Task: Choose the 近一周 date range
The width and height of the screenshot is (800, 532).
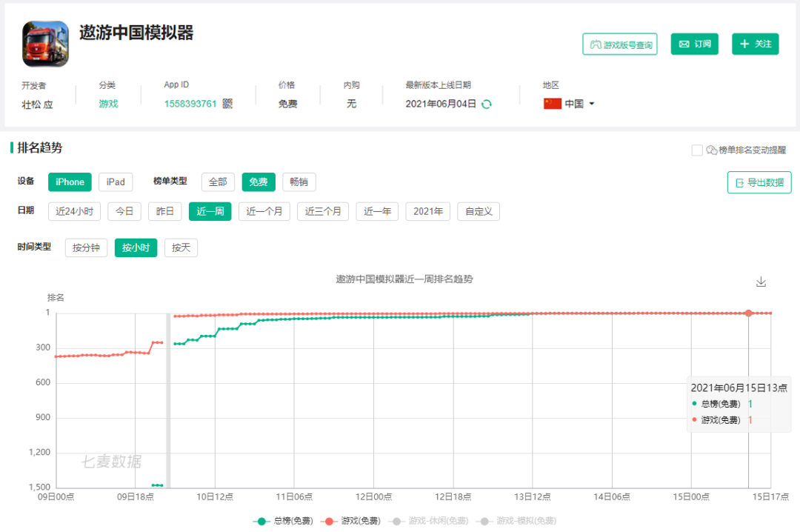Action: (210, 211)
